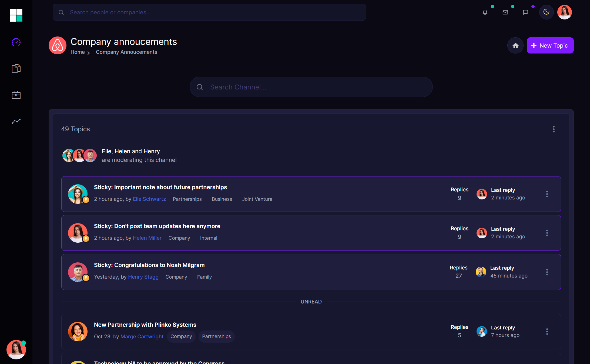Create a new topic
590x364 pixels.
coord(550,45)
